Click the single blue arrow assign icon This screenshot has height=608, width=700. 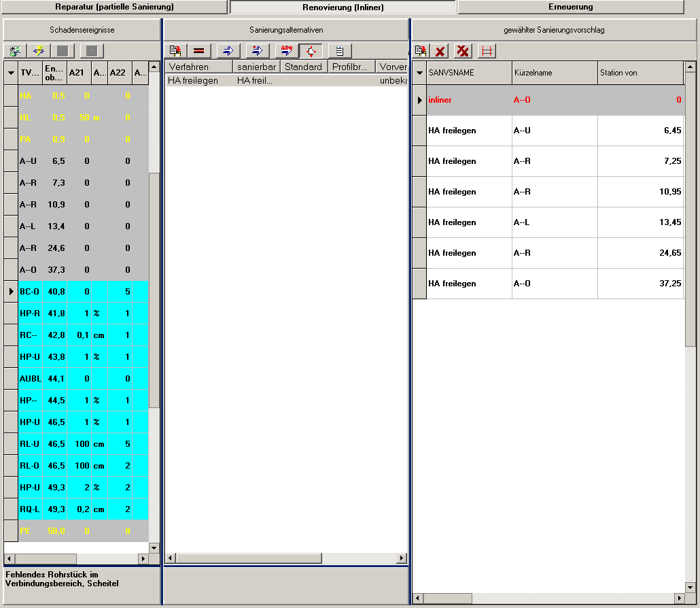228,51
